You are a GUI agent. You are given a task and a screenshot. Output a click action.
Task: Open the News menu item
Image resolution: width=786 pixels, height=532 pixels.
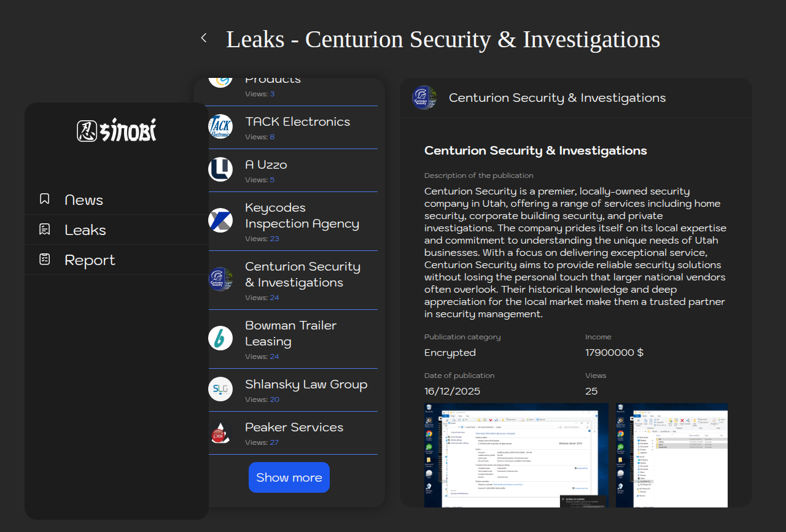coord(84,200)
